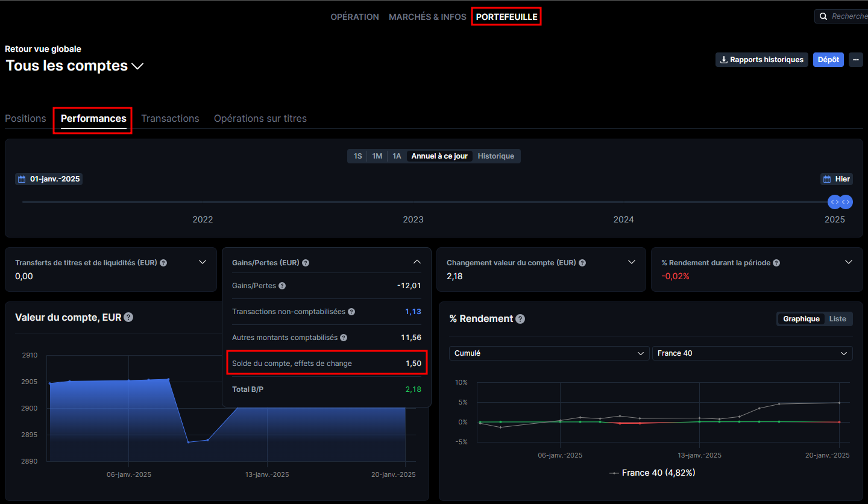The height and width of the screenshot is (504, 868).
Task: Click the blue Dépôt button
Action: (x=828, y=60)
